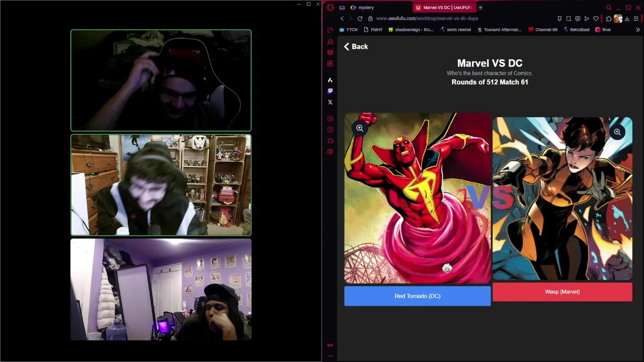644x362 pixels.
Task: Click the Opera GX logo menu button
Action: (x=330, y=8)
